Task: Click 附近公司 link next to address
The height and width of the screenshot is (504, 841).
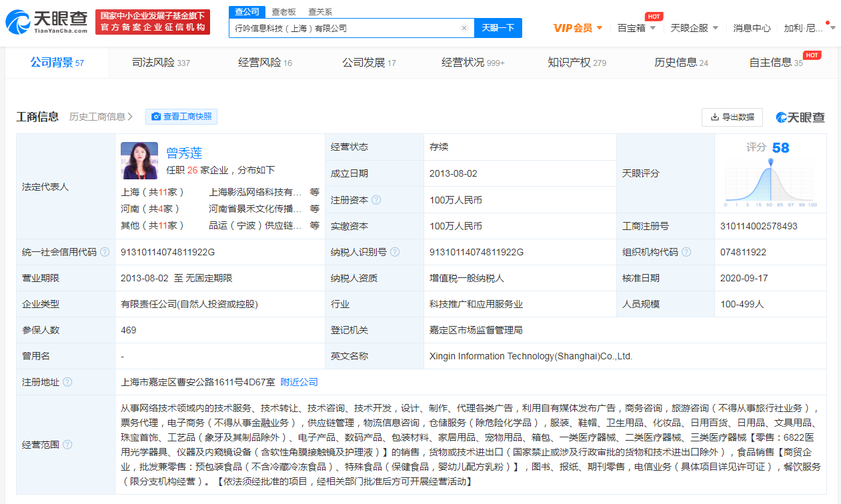Action: (299, 382)
